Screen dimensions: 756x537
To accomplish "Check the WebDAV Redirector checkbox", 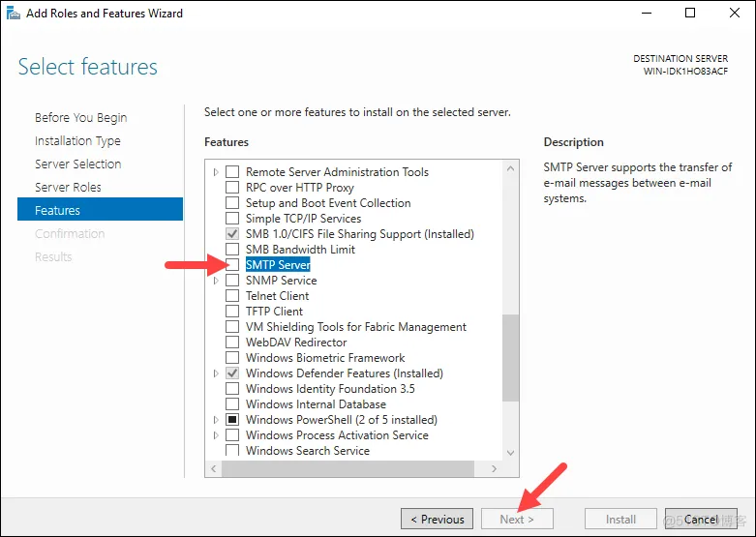I will [232, 343].
